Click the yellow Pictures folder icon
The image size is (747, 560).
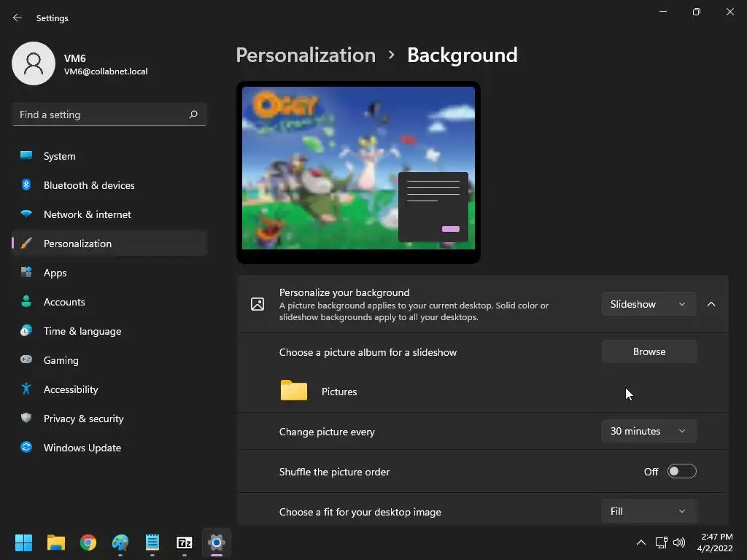pyautogui.click(x=293, y=391)
